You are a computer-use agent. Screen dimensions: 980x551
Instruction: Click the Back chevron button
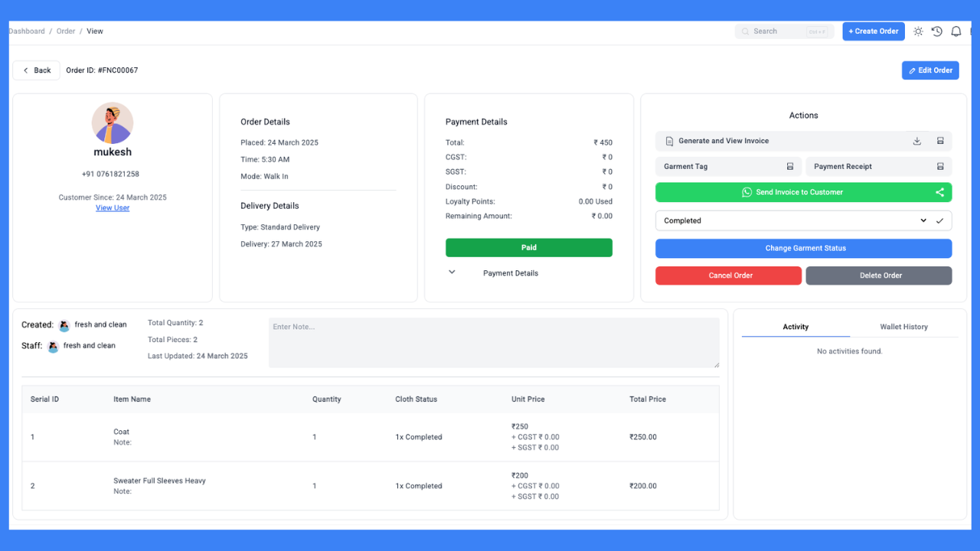tap(27, 70)
